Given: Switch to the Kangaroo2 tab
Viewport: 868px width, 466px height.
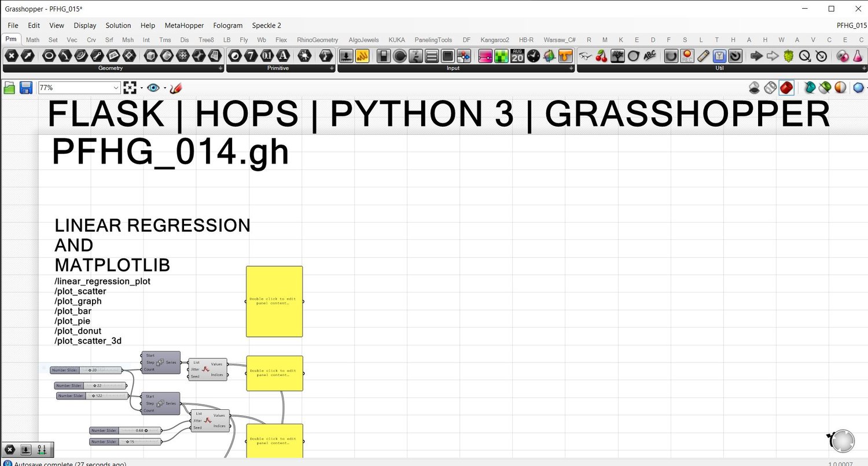Looking at the screenshot, I should click(x=495, y=40).
